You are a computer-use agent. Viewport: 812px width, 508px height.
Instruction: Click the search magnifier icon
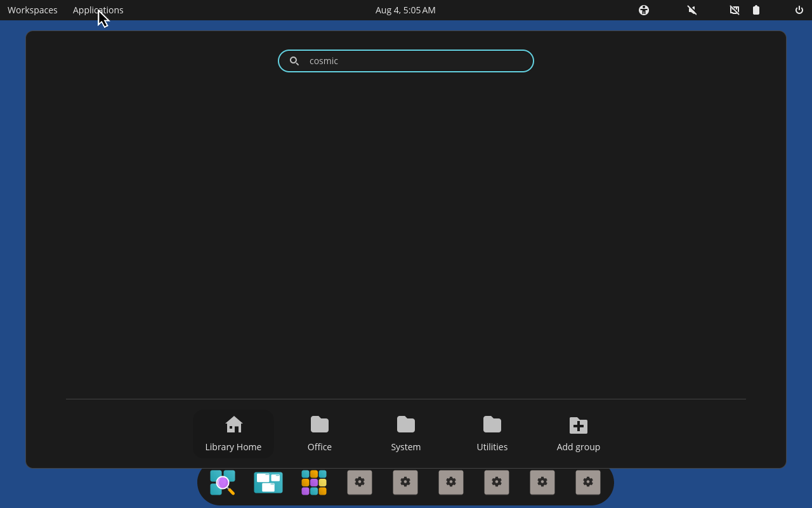[294, 61]
